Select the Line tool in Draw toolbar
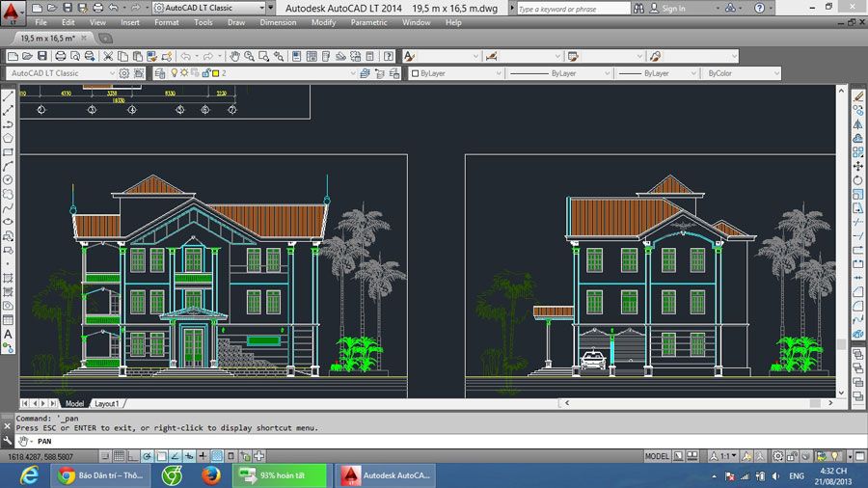The image size is (868, 488). point(9,96)
